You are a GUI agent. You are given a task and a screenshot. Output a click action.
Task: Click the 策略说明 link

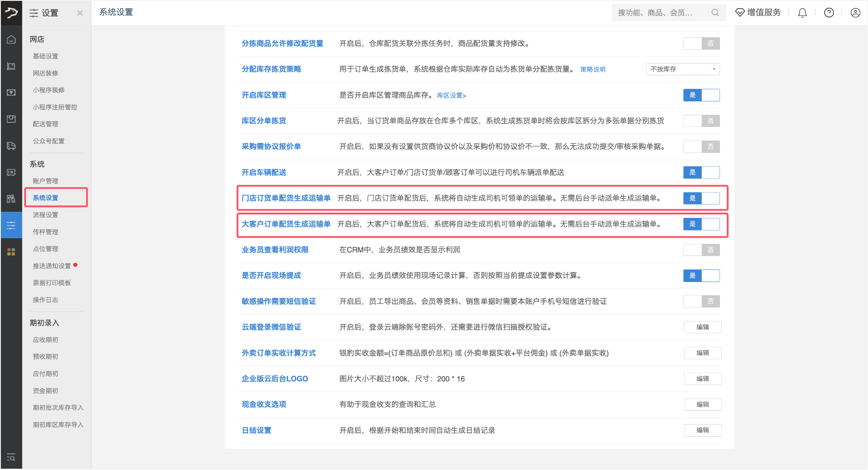pyautogui.click(x=593, y=69)
